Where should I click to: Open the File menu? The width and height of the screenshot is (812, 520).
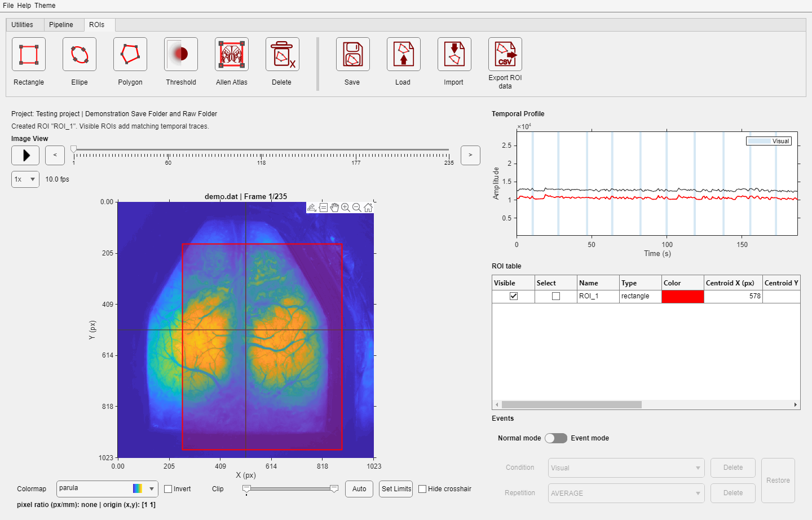8,6
